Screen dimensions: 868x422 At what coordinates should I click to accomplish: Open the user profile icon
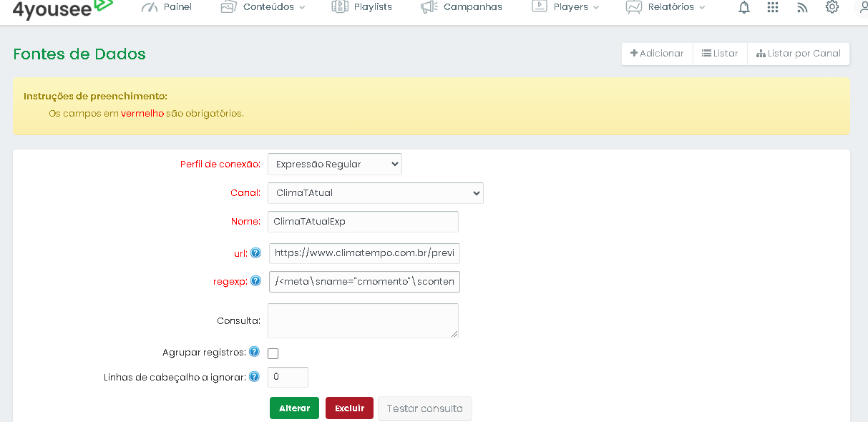click(862, 7)
